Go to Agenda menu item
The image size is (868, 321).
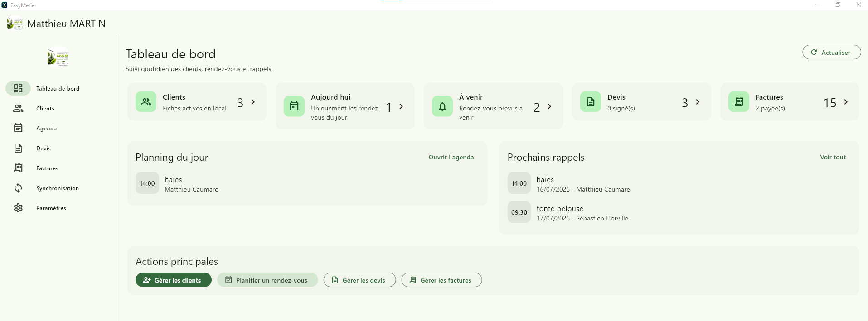point(46,129)
